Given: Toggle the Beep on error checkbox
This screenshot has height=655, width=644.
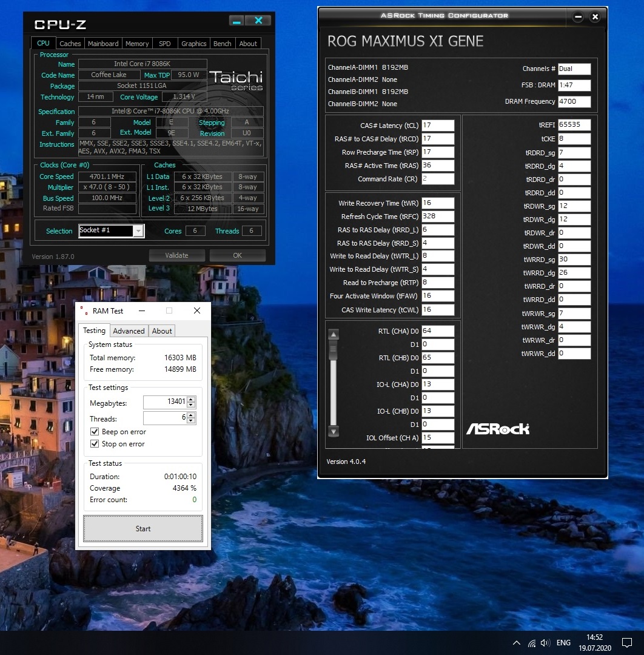Looking at the screenshot, I should [95, 432].
